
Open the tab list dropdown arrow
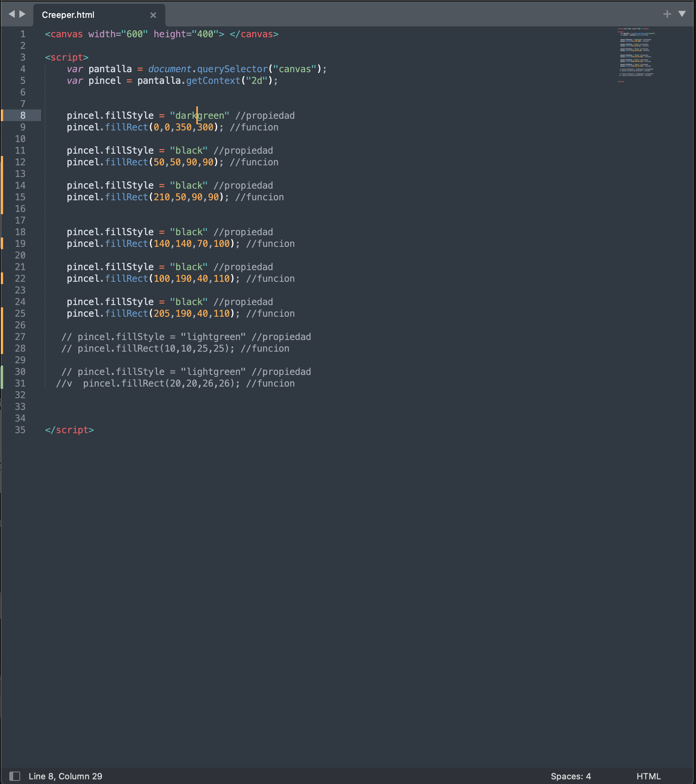[x=682, y=14]
